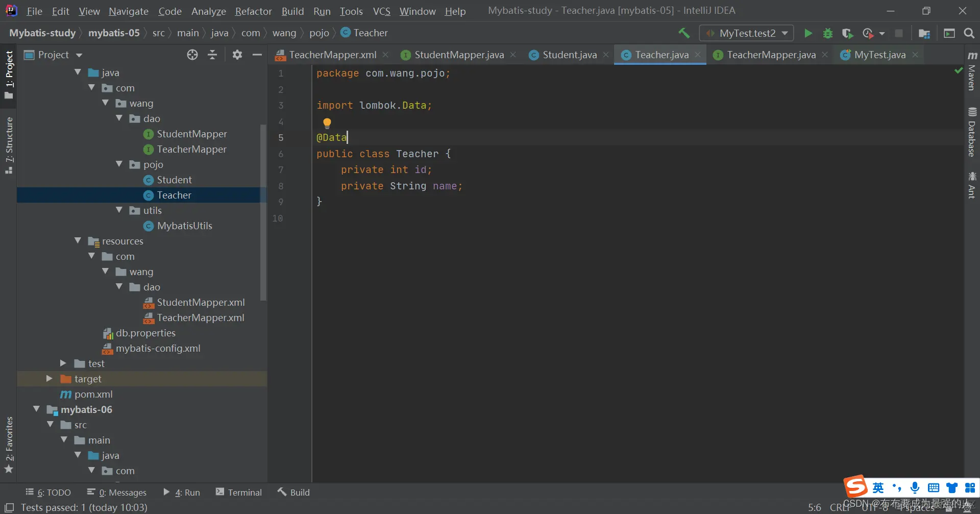Close the Student.java tab
This screenshot has width=980, height=514.
(605, 55)
